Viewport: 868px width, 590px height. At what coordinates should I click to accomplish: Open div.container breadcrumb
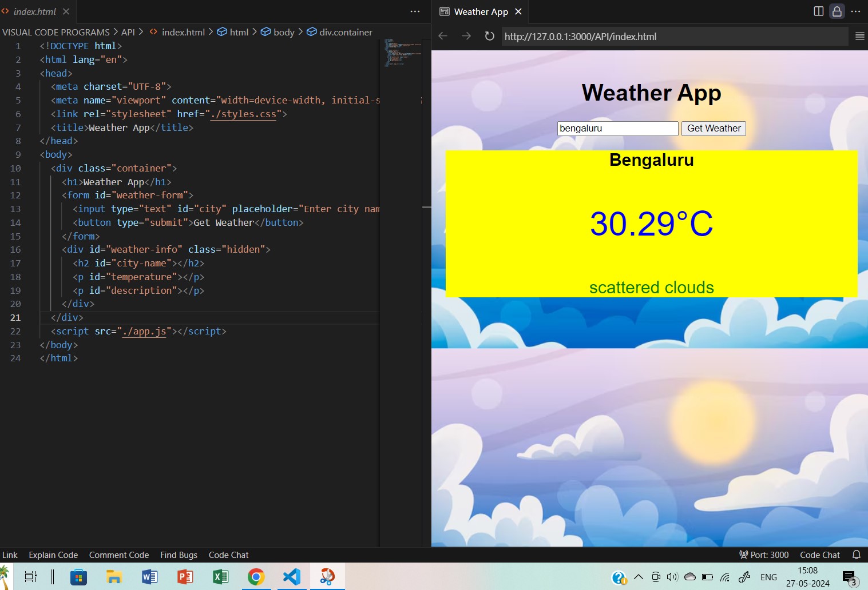[339, 32]
